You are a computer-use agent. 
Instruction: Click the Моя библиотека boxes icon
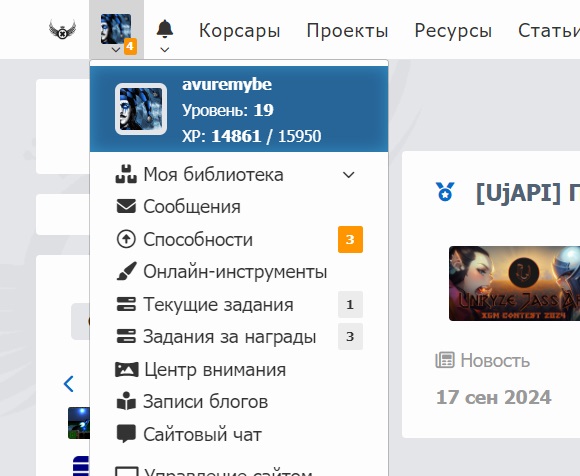[126, 174]
